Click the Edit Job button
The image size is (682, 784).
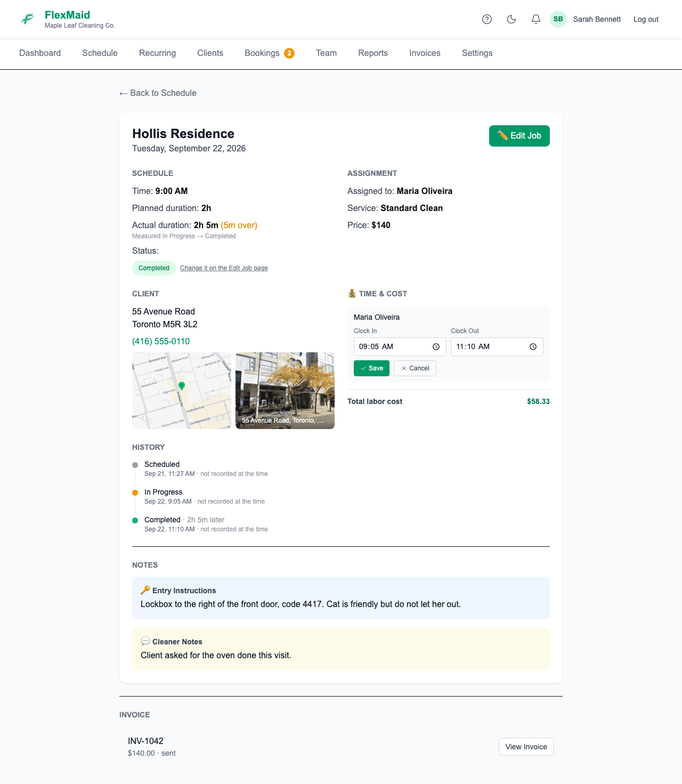click(x=519, y=136)
